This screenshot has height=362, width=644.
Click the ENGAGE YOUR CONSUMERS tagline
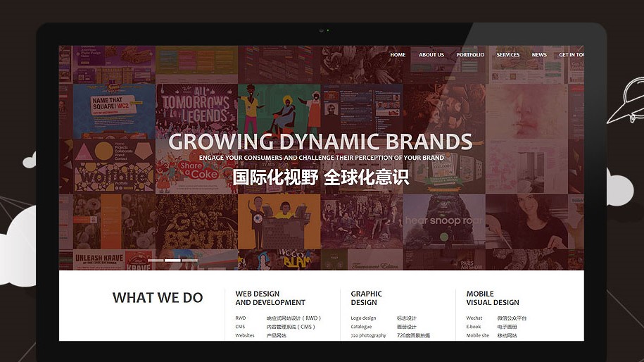pos(321,158)
